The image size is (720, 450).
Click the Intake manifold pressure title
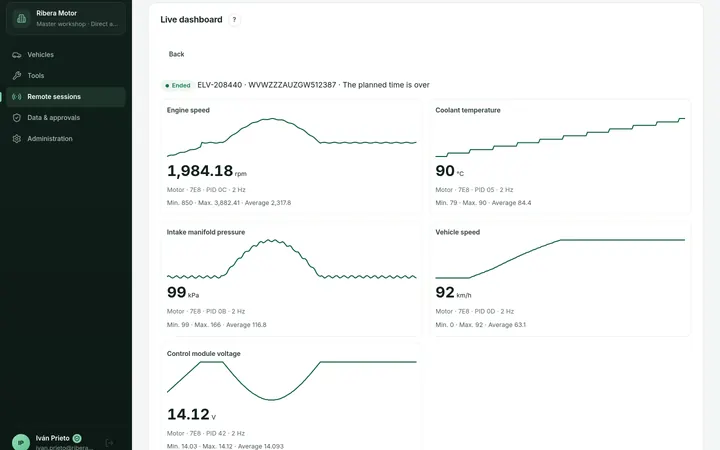point(206,232)
